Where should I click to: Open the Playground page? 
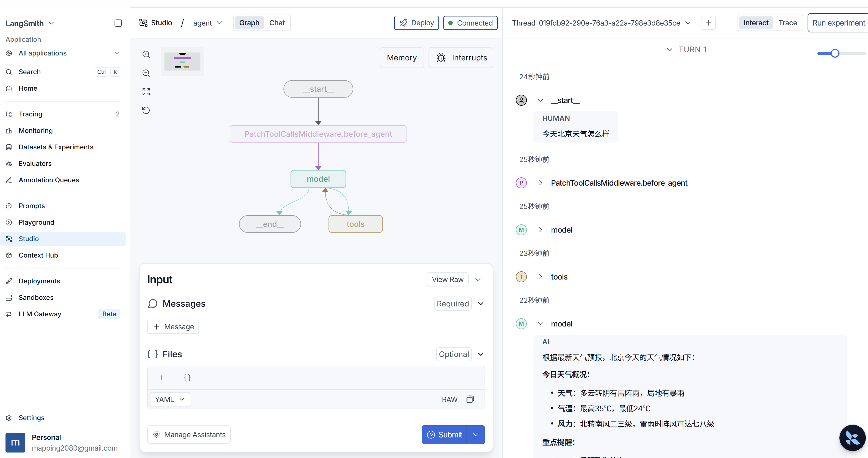[63, 222]
